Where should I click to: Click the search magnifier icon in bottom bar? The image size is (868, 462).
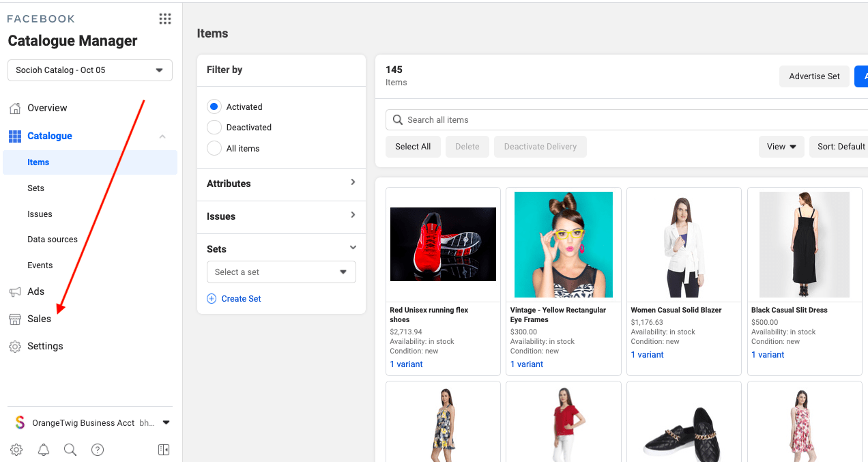[70, 450]
